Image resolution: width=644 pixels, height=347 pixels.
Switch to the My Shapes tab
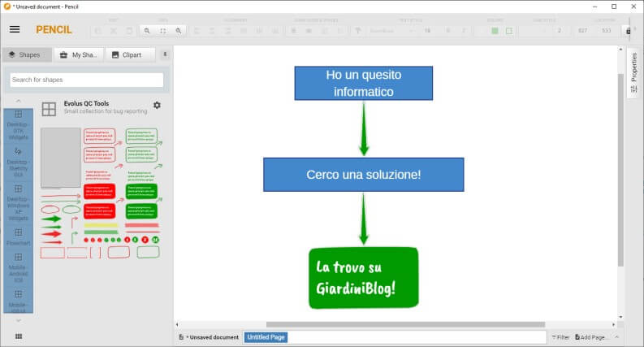tap(79, 54)
